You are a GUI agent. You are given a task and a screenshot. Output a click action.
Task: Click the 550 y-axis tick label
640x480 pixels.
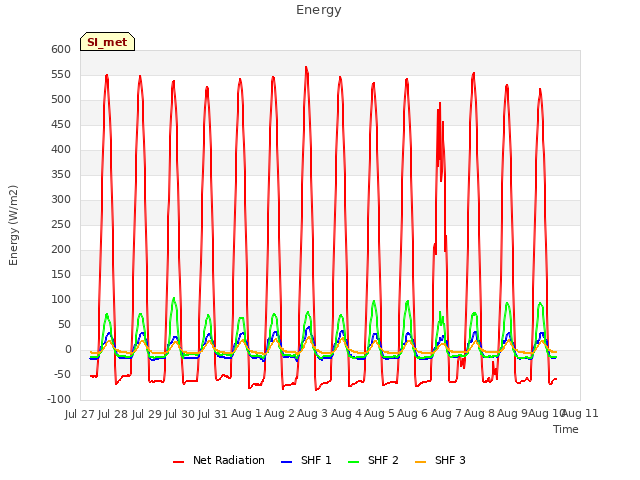tap(61, 75)
